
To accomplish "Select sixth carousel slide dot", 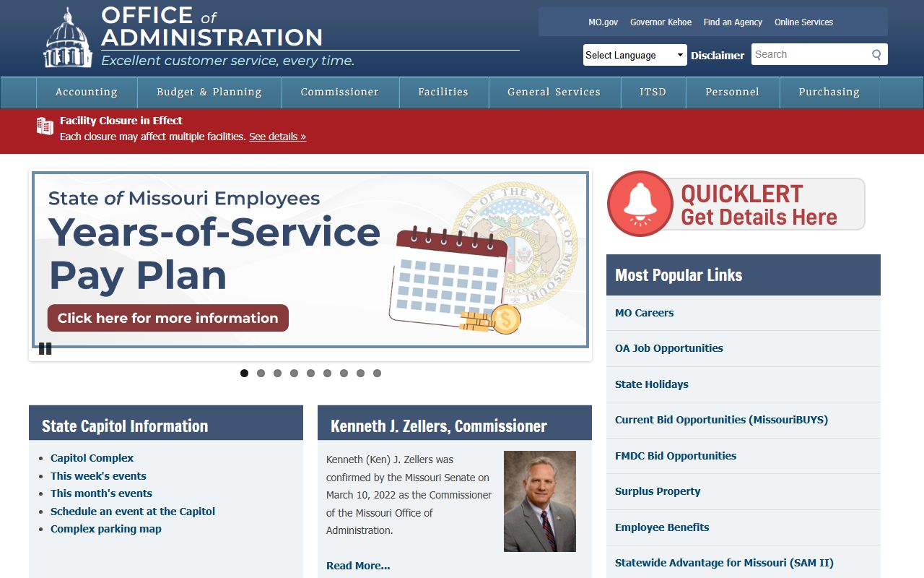I will pos(327,374).
